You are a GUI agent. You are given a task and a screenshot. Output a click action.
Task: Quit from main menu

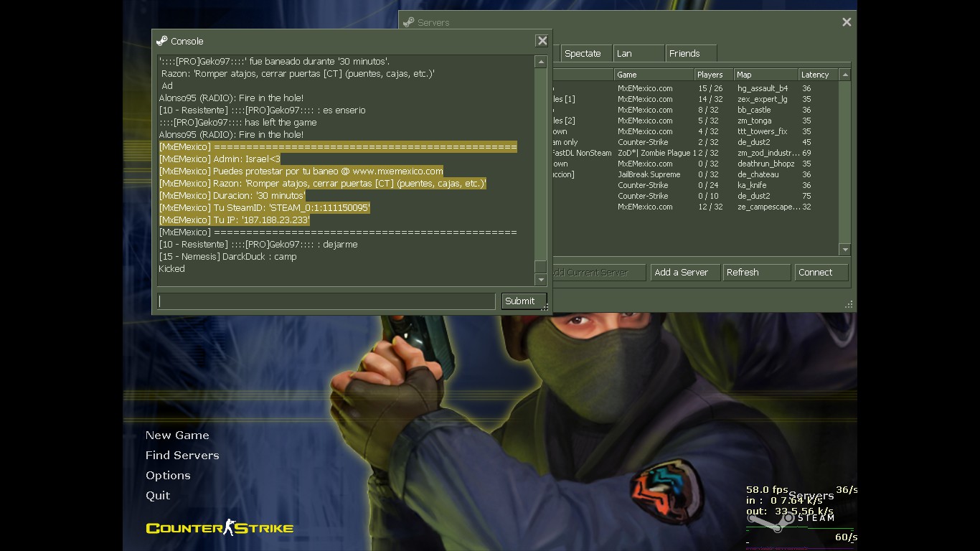[158, 496]
